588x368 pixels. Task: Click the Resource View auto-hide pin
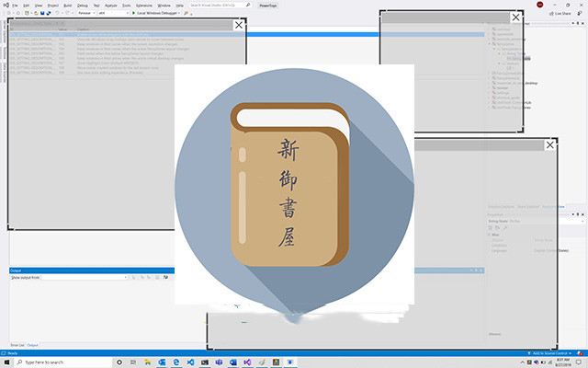[x=578, y=23]
